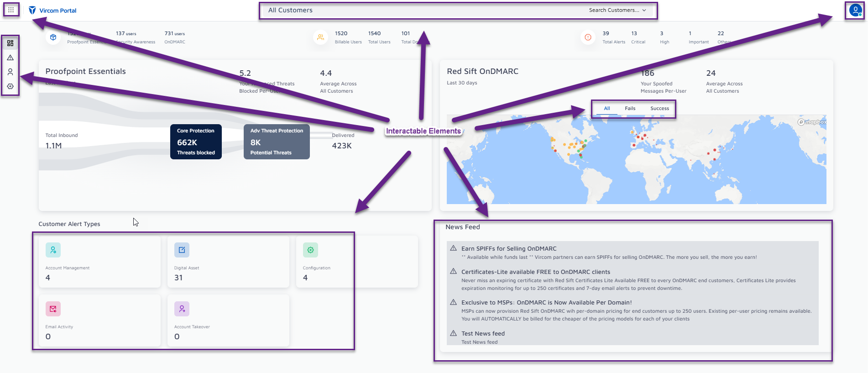This screenshot has width=868, height=373.
Task: Click warning icon beside Exclusive to MSPs news
Action: pyautogui.click(x=453, y=302)
